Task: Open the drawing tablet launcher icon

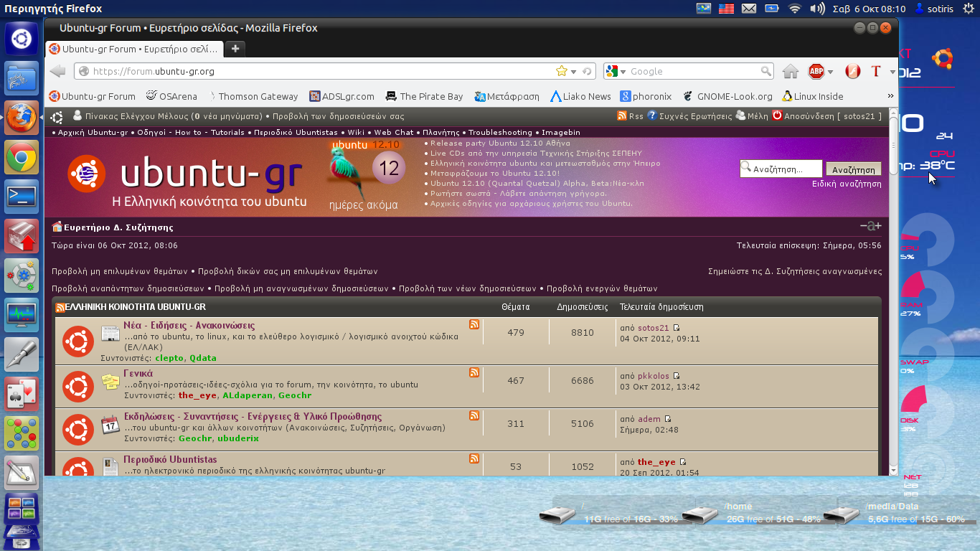Action: click(x=21, y=473)
